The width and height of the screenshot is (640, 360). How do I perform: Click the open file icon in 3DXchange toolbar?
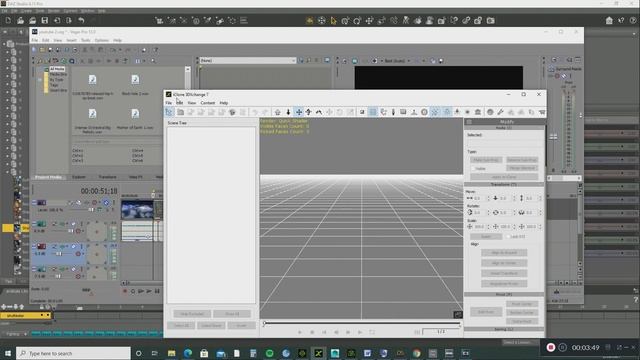tap(180, 112)
